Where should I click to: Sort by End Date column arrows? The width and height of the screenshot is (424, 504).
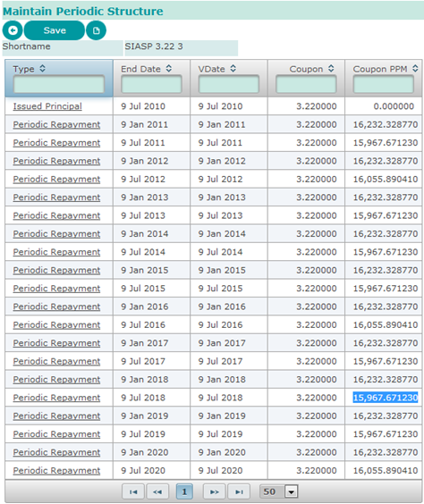coord(169,69)
